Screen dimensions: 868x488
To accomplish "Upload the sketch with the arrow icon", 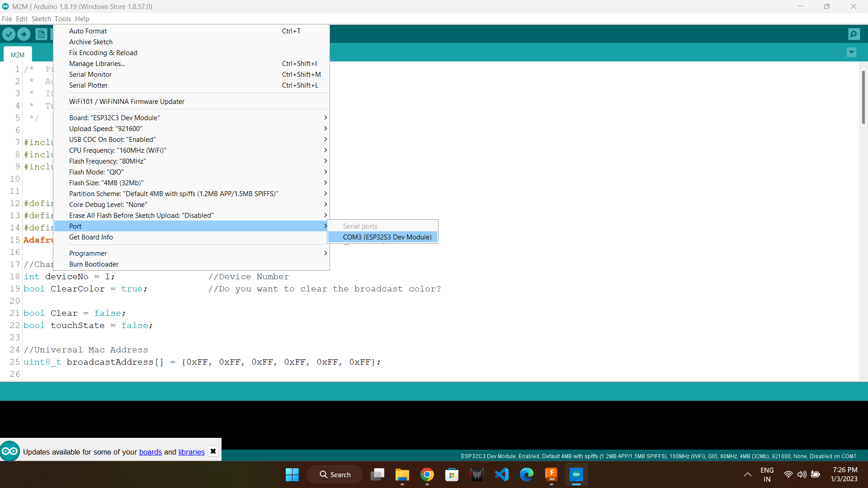I will click(x=24, y=34).
